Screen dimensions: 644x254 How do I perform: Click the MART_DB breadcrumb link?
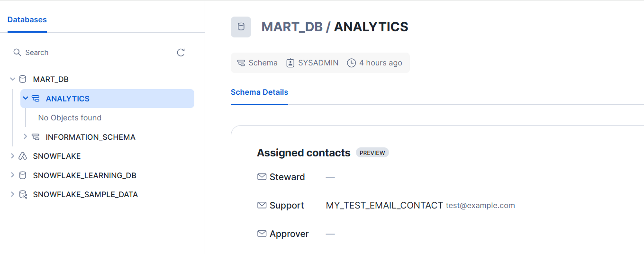(292, 27)
